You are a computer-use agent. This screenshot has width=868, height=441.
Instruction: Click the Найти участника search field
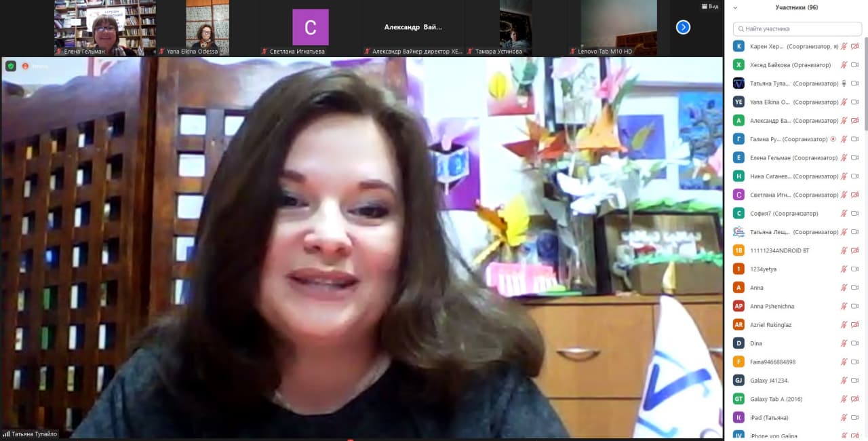point(797,28)
